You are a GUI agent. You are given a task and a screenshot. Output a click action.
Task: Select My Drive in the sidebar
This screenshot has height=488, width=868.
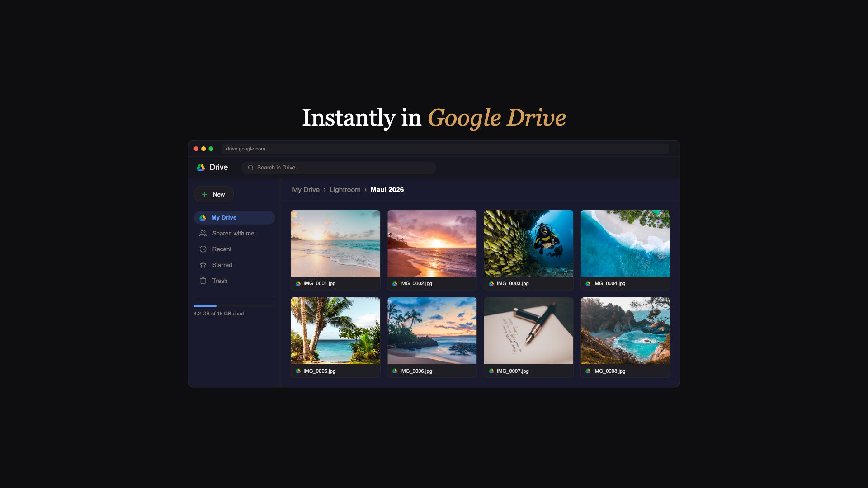tap(234, 217)
